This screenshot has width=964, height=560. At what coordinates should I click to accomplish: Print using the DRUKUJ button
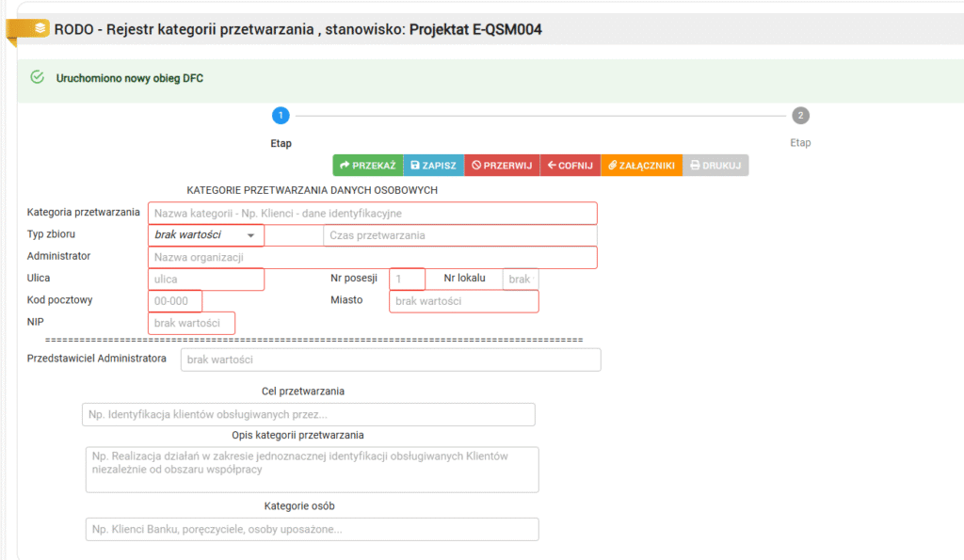715,166
